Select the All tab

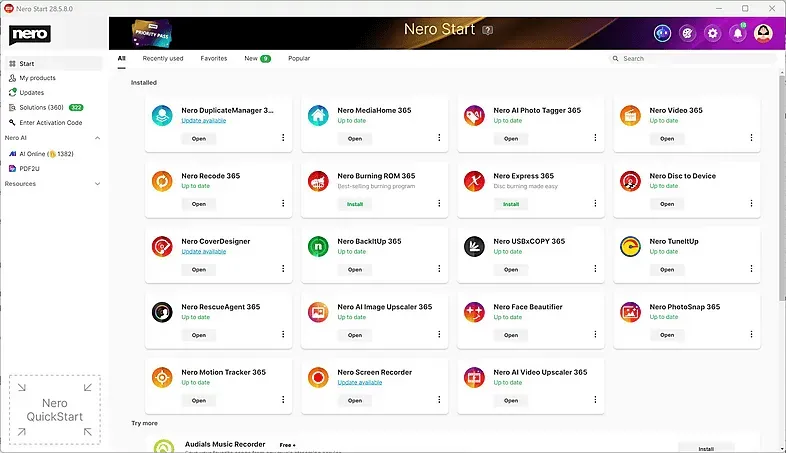pos(121,59)
